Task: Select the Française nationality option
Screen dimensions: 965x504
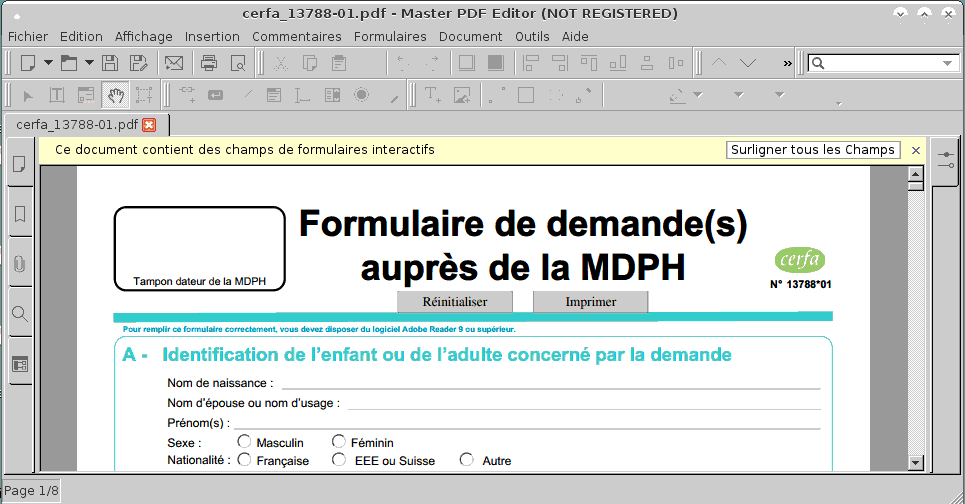Action: pyautogui.click(x=244, y=460)
